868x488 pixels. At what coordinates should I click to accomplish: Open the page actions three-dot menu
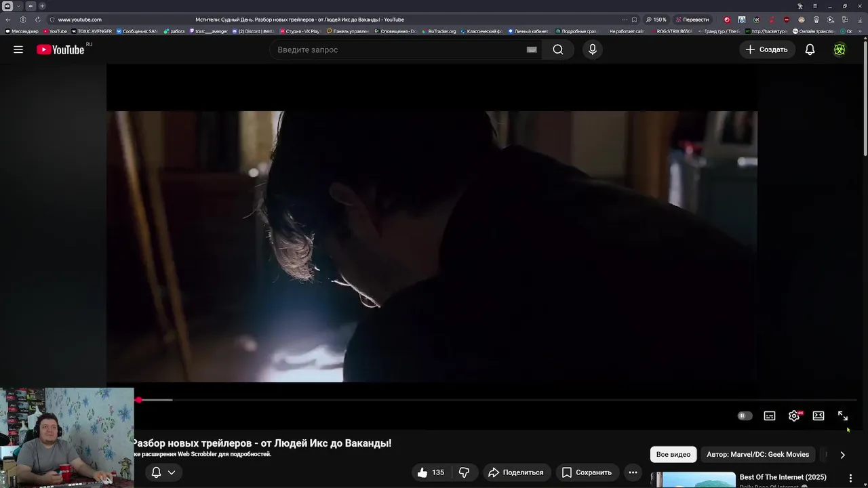(625, 20)
